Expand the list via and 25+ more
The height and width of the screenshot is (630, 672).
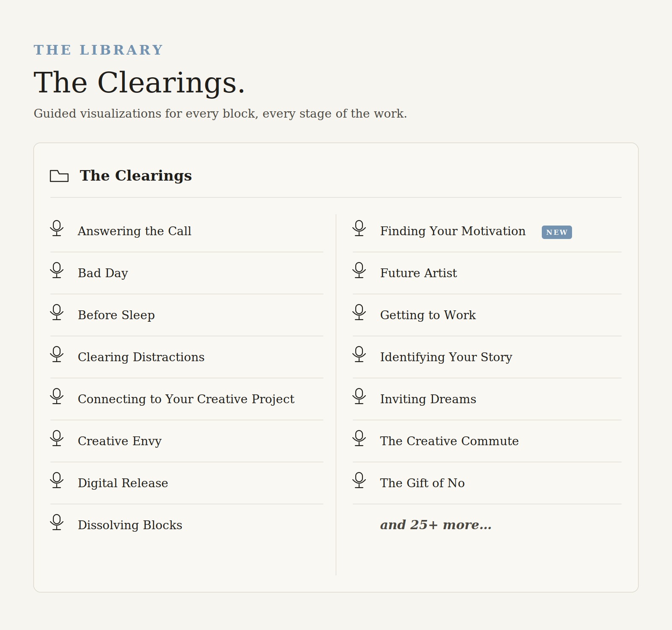(436, 525)
